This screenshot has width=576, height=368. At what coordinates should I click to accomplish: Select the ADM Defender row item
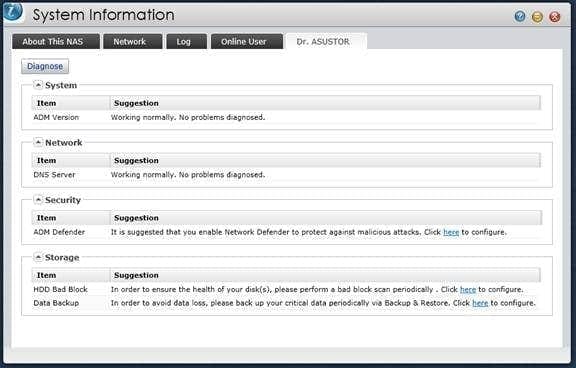[x=59, y=232]
